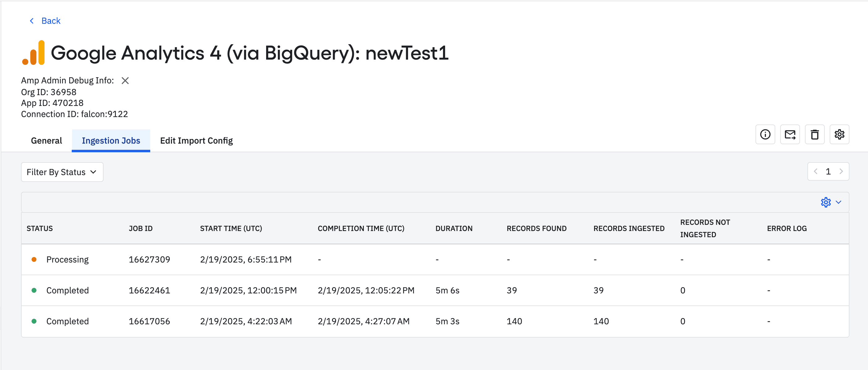Image resolution: width=868 pixels, height=370 pixels.
Task: Switch to the General tab
Action: (46, 141)
